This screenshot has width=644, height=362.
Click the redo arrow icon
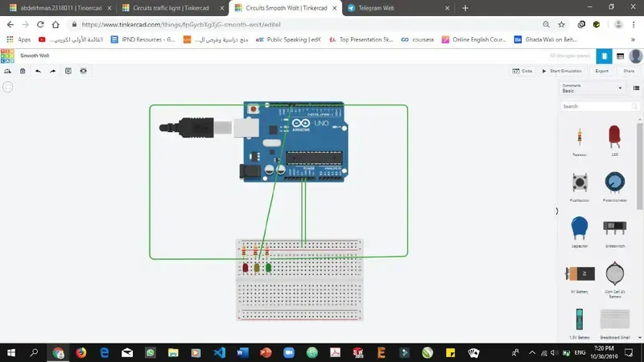(x=53, y=71)
